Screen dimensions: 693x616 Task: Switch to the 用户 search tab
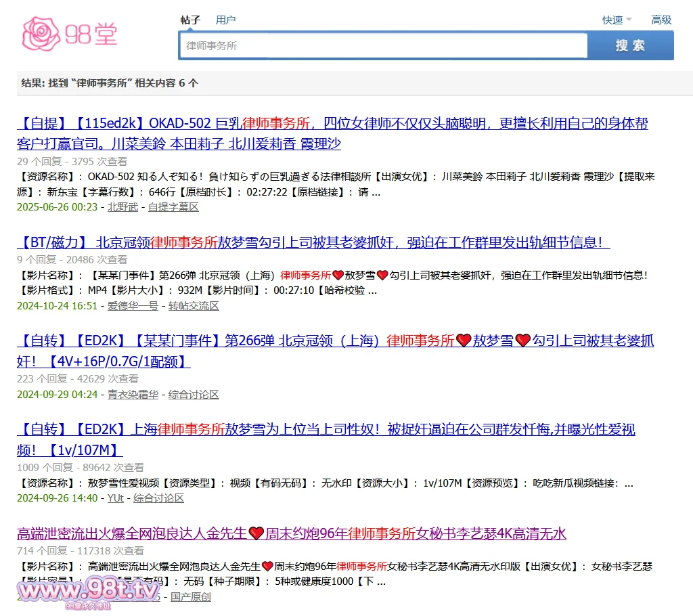tap(225, 20)
